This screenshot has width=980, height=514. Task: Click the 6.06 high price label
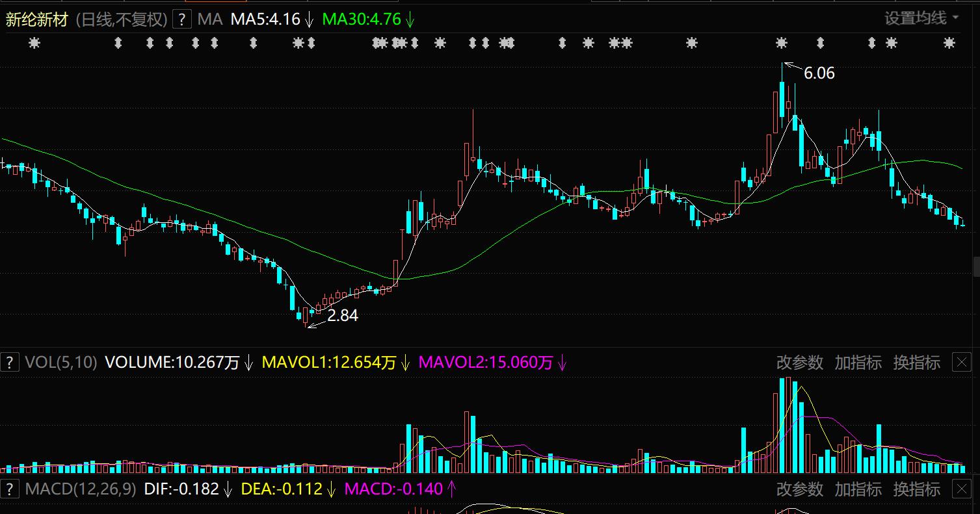819,73
